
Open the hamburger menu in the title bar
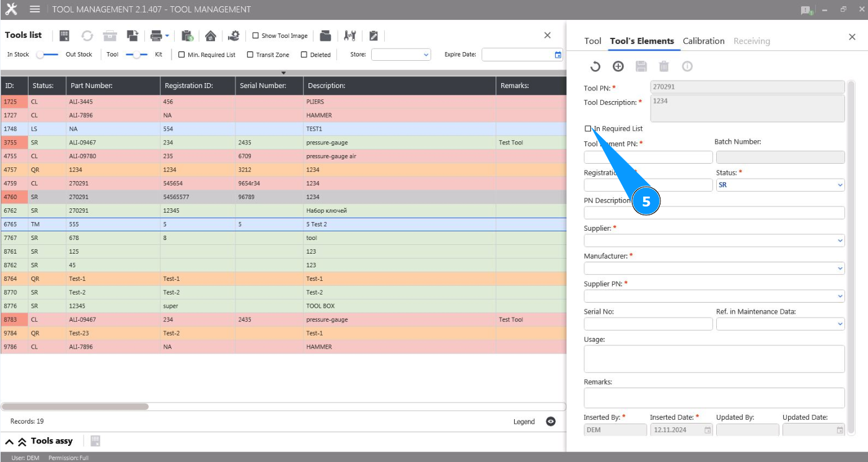click(35, 9)
